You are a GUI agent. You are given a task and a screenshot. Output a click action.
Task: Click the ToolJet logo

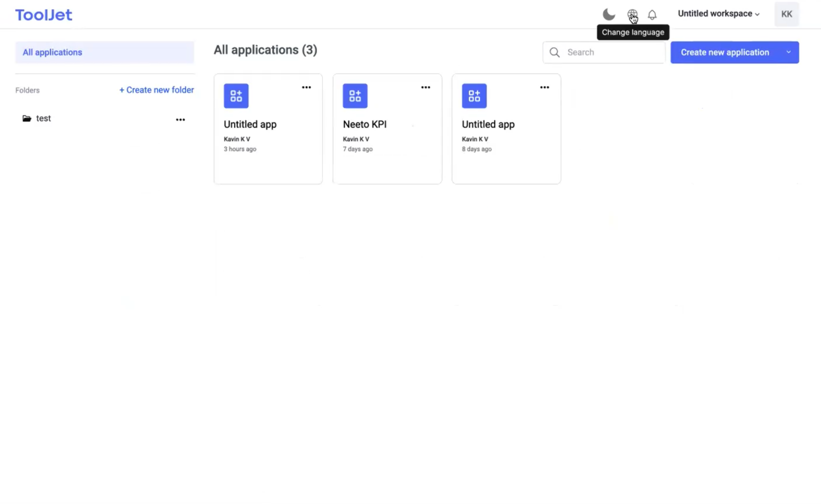(44, 15)
